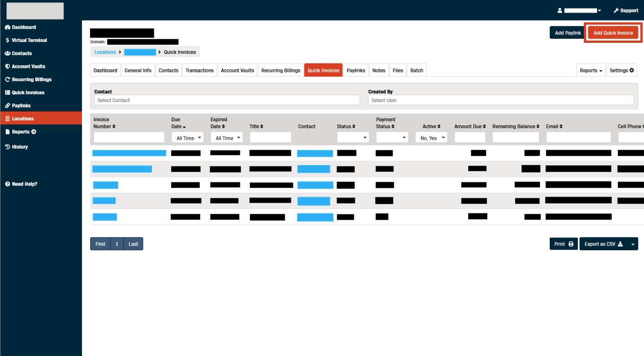Sort by Title column
The width and height of the screenshot is (644, 356).
tap(257, 126)
